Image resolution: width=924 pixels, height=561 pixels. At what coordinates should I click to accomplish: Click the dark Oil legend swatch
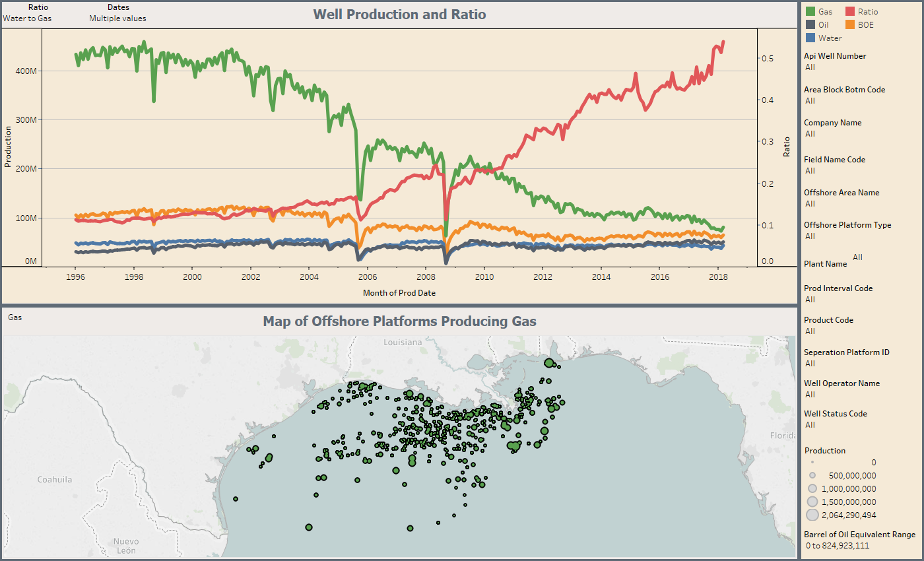coord(810,24)
